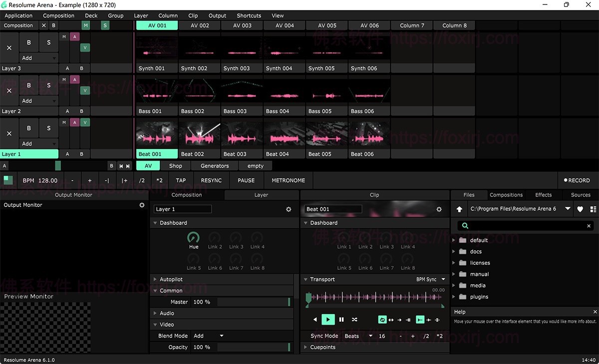
Task: Toggle Solo on Layer 3
Action: pos(48,43)
